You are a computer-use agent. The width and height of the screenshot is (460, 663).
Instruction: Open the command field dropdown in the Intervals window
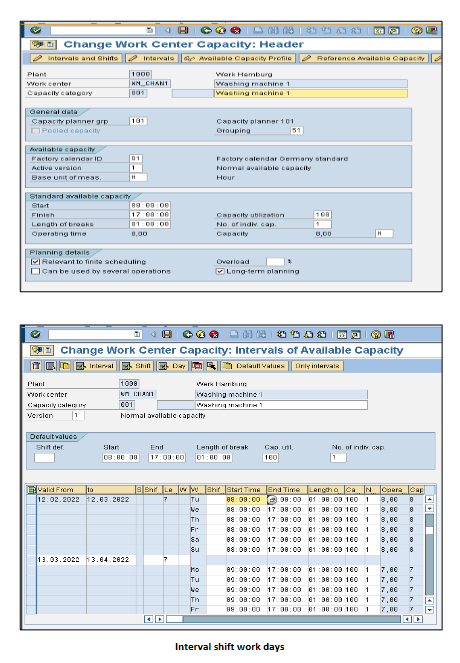click(x=137, y=334)
